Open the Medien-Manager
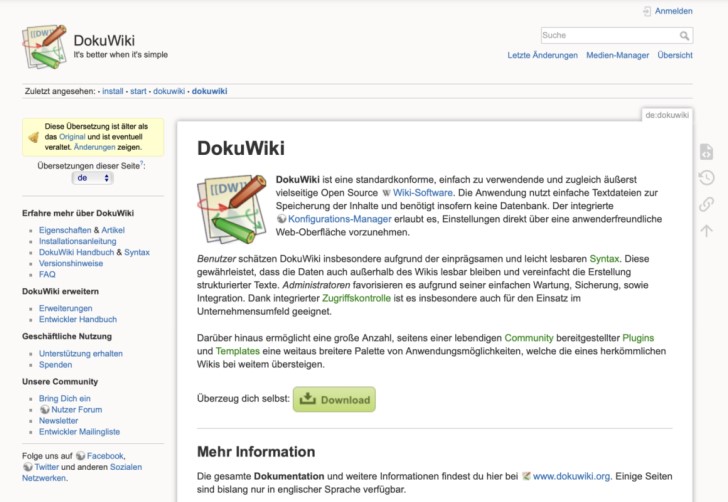Screen dimensions: 728x502 click(x=618, y=55)
